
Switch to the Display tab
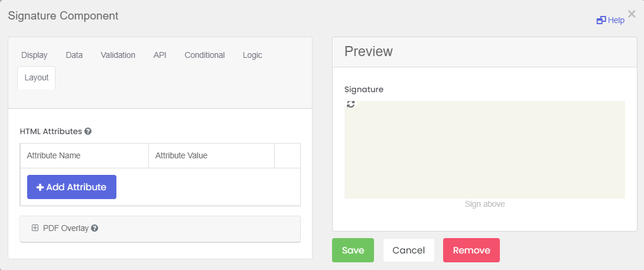(34, 55)
